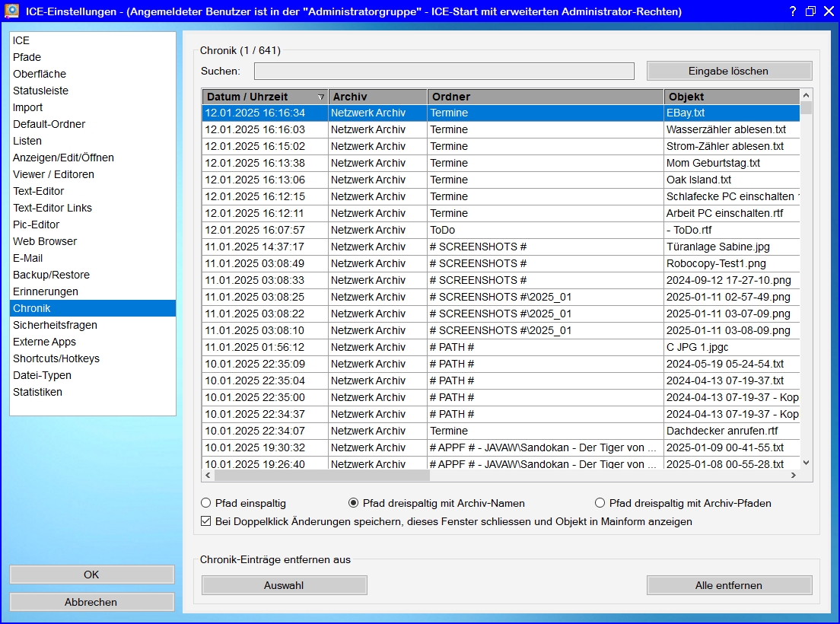The height and width of the screenshot is (624, 840).
Task: Go to Web Browser settings
Action: point(93,241)
